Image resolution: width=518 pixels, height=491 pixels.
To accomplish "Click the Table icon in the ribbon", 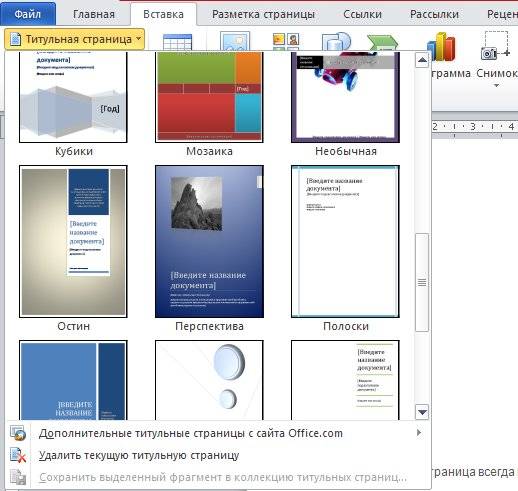I will (177, 42).
